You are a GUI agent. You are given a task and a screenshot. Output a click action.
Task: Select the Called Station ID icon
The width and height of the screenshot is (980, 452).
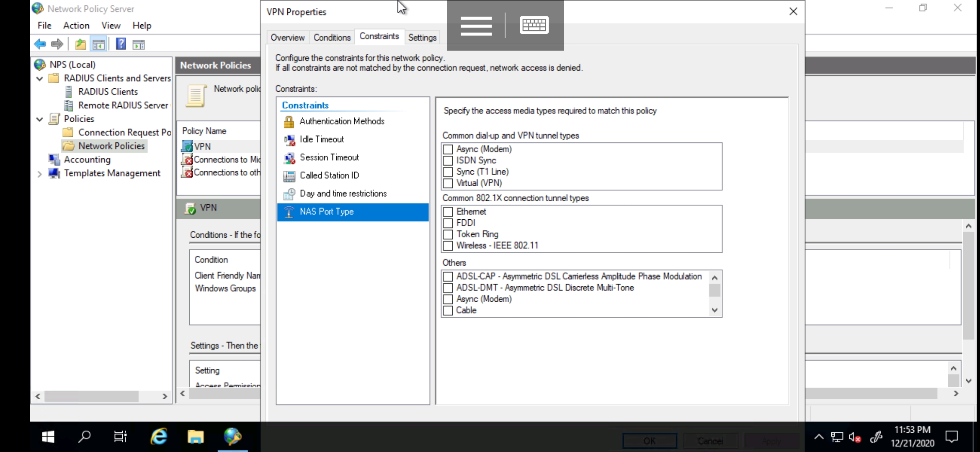point(289,176)
